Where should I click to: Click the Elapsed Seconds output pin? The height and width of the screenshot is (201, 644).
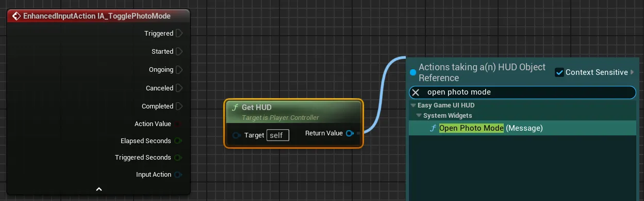(178, 141)
